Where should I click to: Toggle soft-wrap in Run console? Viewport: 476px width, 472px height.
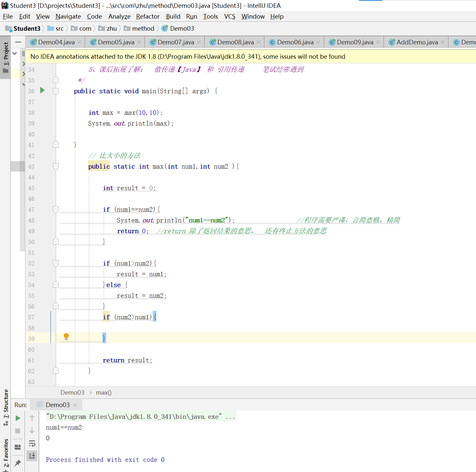pyautogui.click(x=32, y=443)
